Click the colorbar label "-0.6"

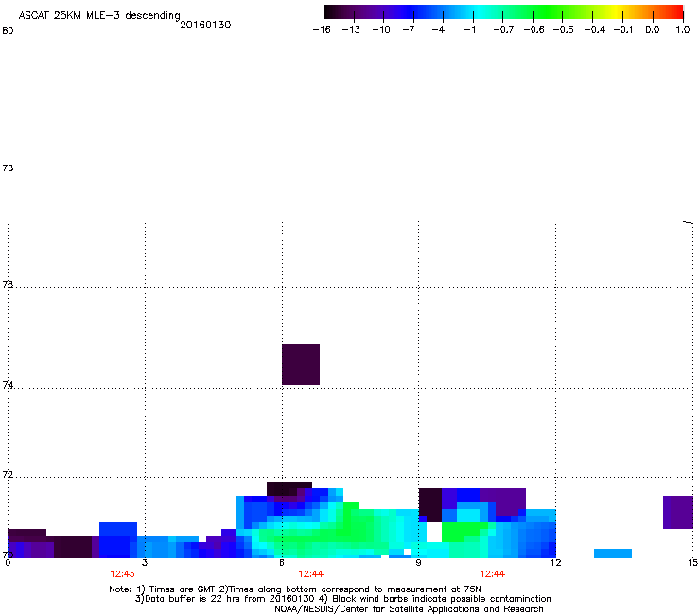534,30
